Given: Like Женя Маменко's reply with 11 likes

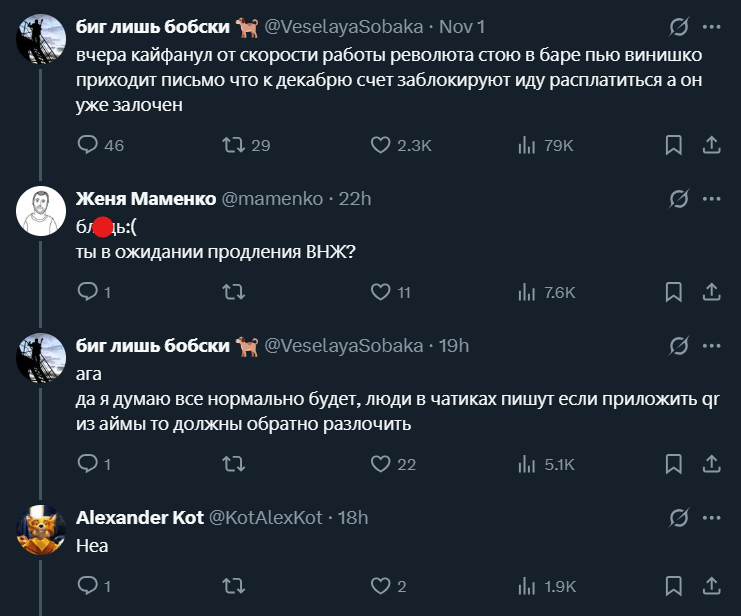Looking at the screenshot, I should coord(380,292).
